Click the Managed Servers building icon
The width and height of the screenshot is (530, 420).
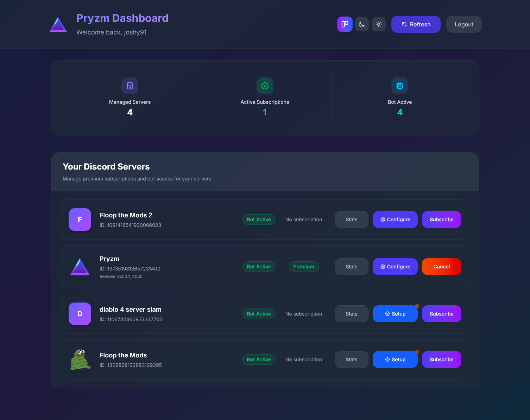[130, 85]
